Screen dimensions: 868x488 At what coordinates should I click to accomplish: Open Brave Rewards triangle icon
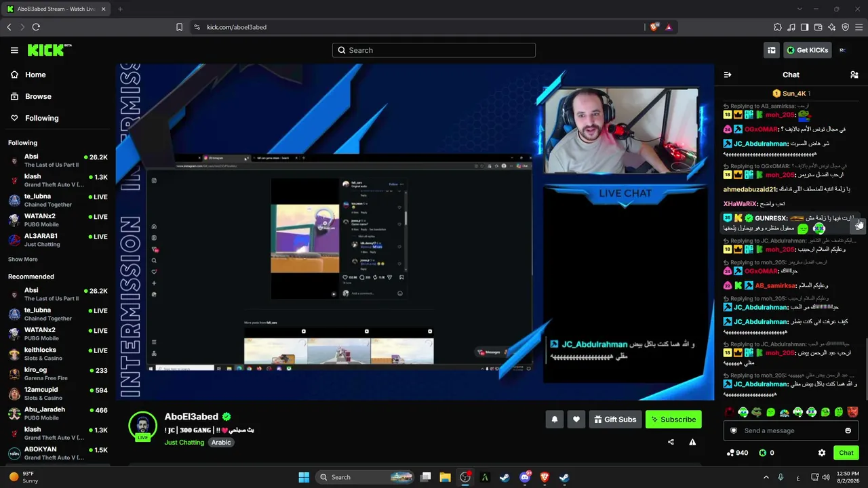click(x=669, y=27)
